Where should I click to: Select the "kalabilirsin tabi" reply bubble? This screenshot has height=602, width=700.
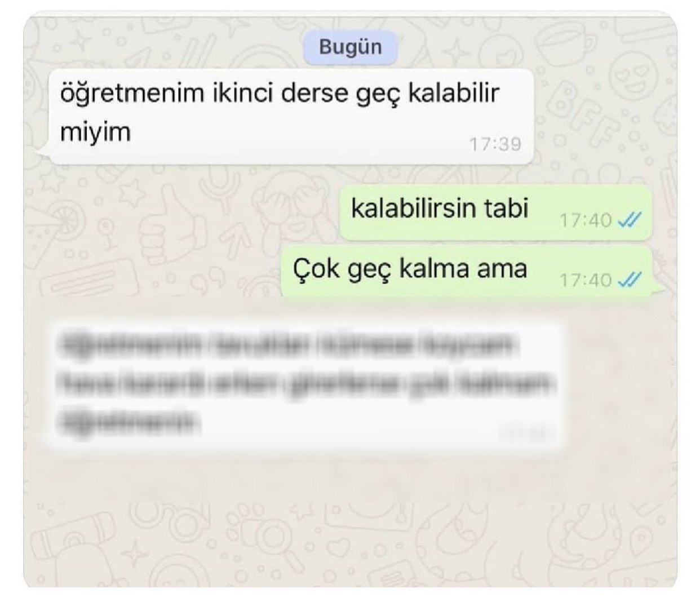coord(495,213)
